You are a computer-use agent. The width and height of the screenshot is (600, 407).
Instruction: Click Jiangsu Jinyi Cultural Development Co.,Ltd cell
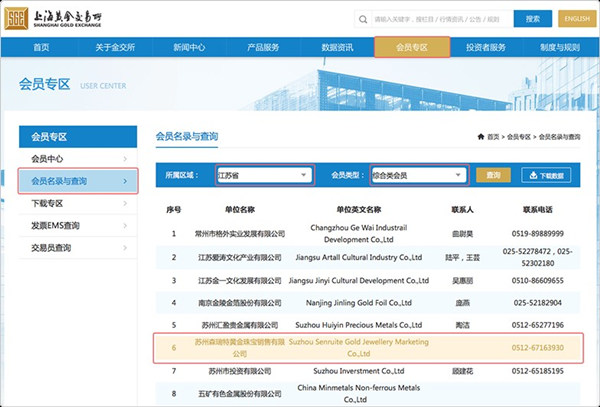pyautogui.click(x=359, y=280)
